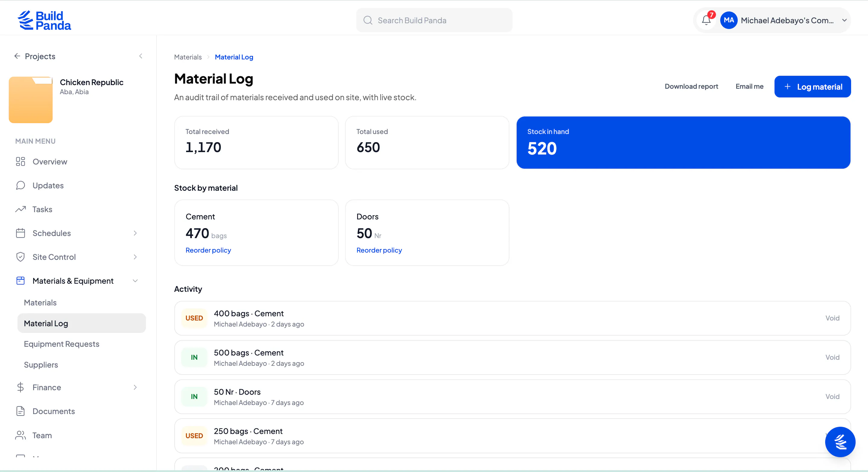Click the Build Panda logo
The image size is (868, 472).
[44, 20]
